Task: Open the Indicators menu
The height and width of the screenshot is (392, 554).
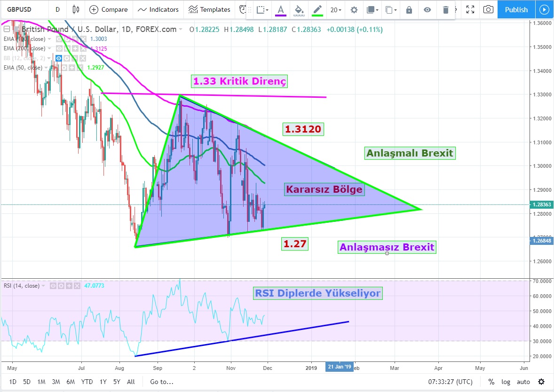Action: (158, 9)
